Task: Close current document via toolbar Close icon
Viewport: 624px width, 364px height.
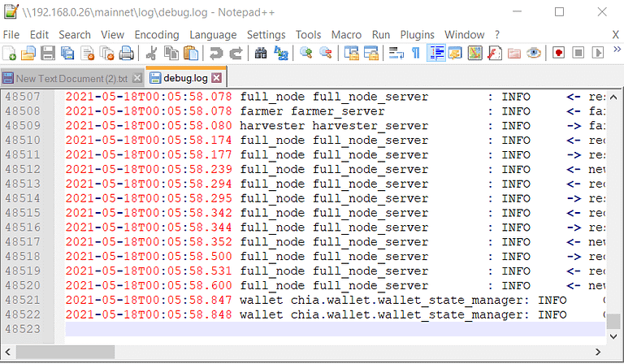Action: 88,53
